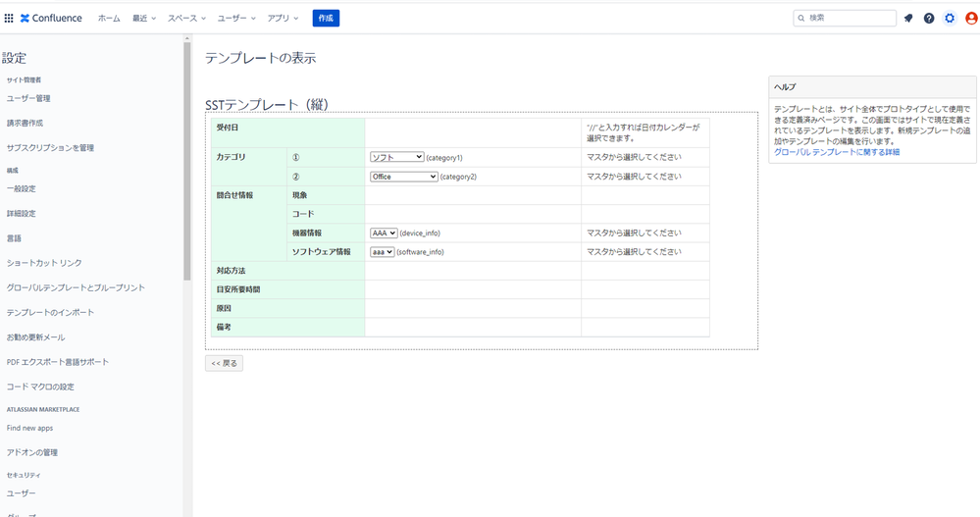Click the search magnifier icon
Screen dimensions: 980x517
point(801,18)
